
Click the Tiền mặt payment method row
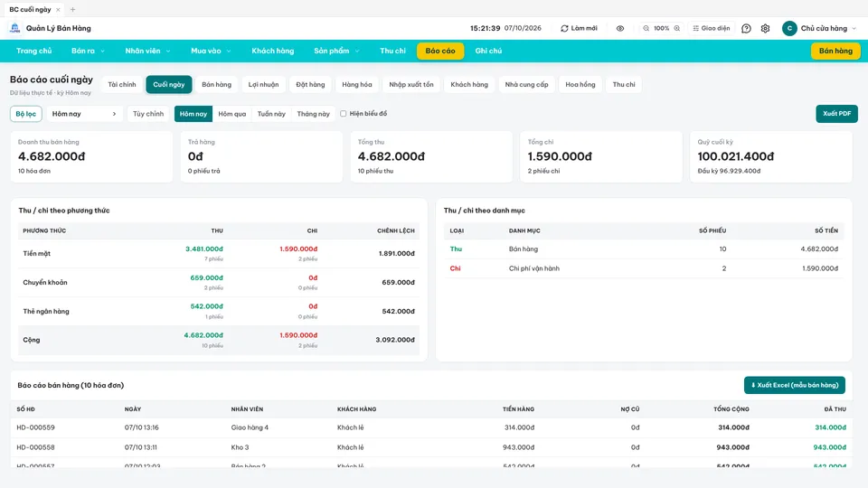pos(219,253)
